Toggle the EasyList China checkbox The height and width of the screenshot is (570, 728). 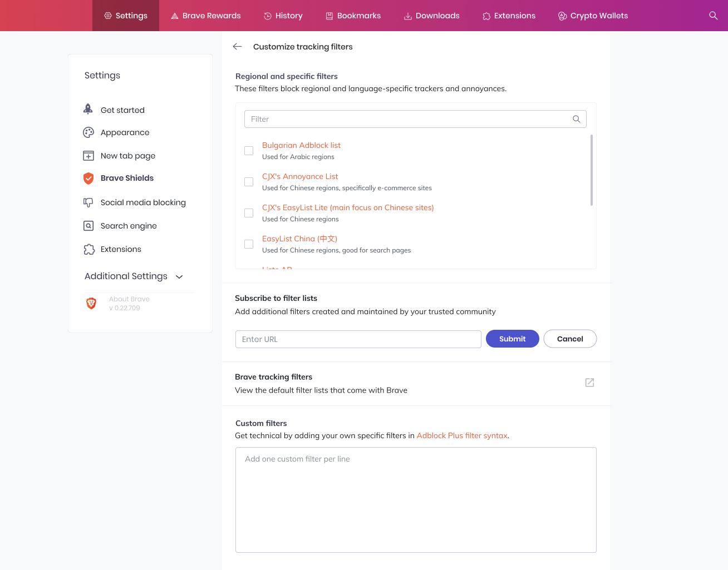pos(249,244)
